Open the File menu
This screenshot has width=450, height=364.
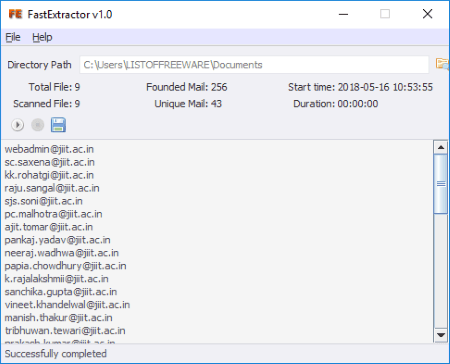tap(13, 37)
